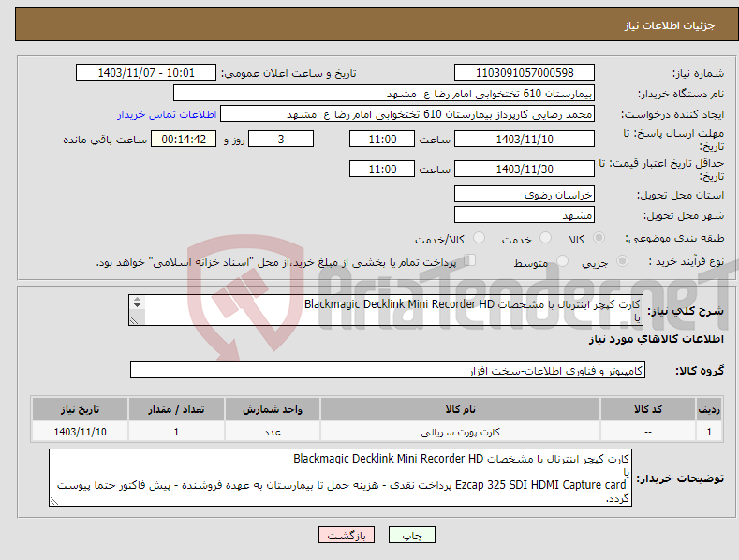Click the price validity time 11:00 field

[382, 169]
